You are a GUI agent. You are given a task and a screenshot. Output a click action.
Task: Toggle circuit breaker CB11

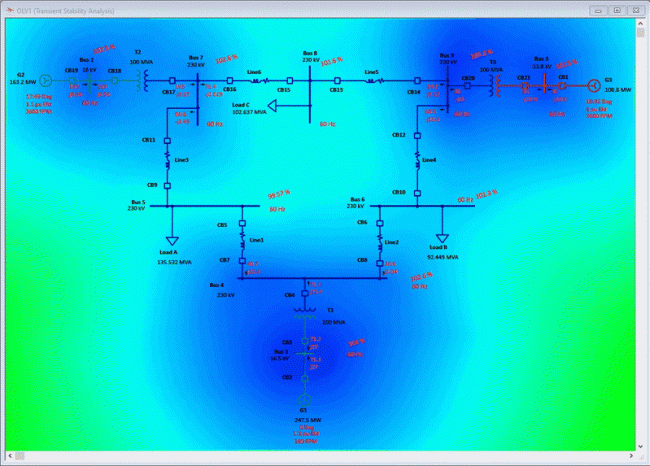(x=167, y=141)
